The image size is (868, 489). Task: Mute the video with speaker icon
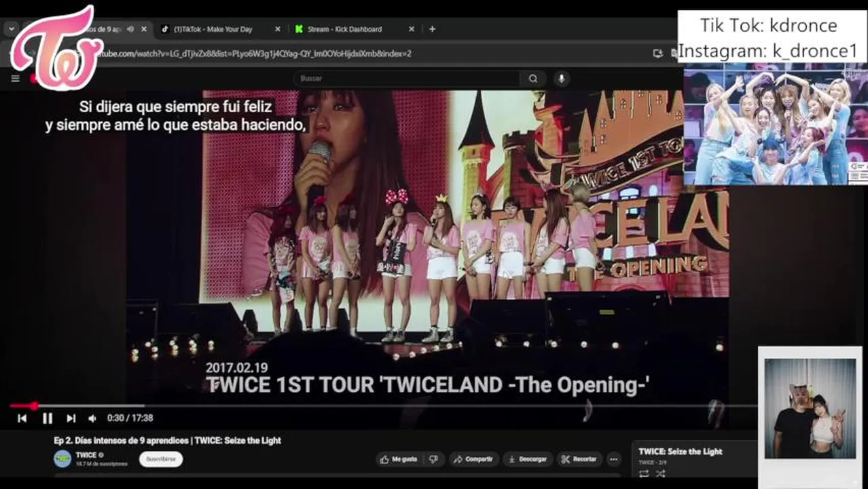pyautogui.click(x=92, y=418)
